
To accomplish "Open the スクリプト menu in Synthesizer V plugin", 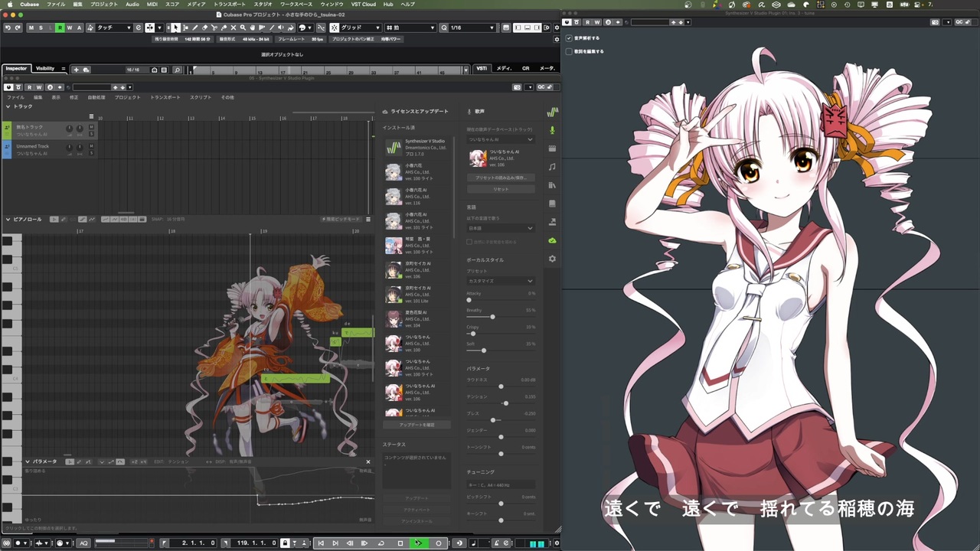I will pyautogui.click(x=201, y=97).
